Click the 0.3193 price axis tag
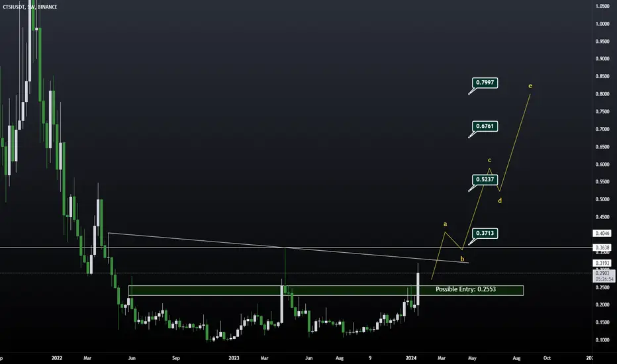 click(602, 263)
